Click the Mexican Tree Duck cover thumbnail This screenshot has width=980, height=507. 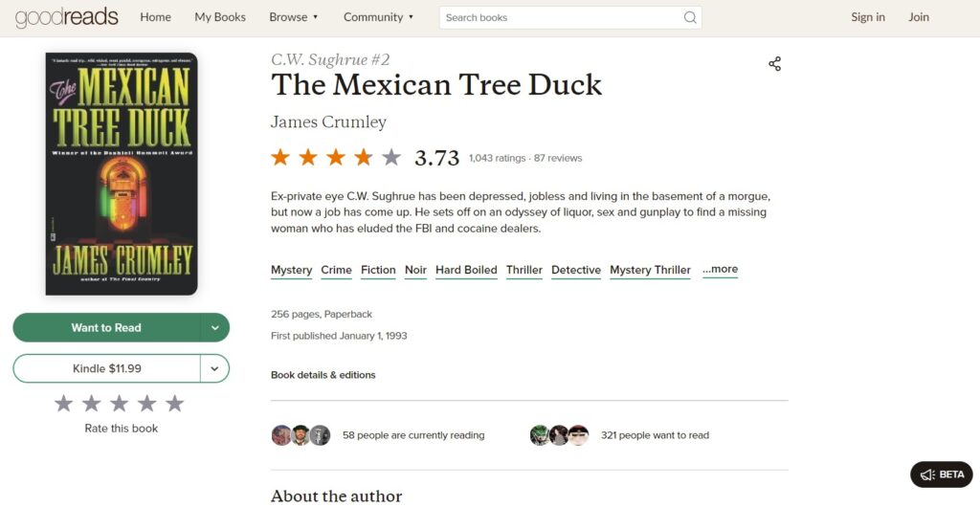click(122, 173)
